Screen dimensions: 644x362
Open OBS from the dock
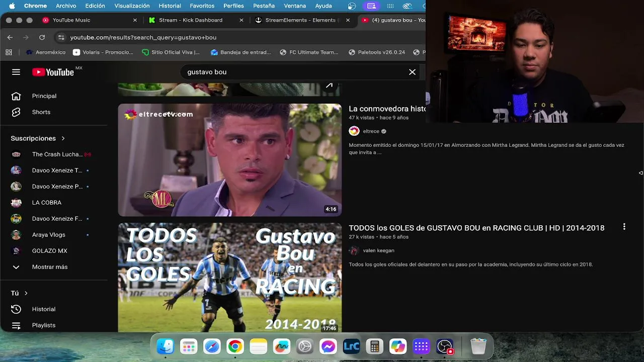tap(445, 346)
